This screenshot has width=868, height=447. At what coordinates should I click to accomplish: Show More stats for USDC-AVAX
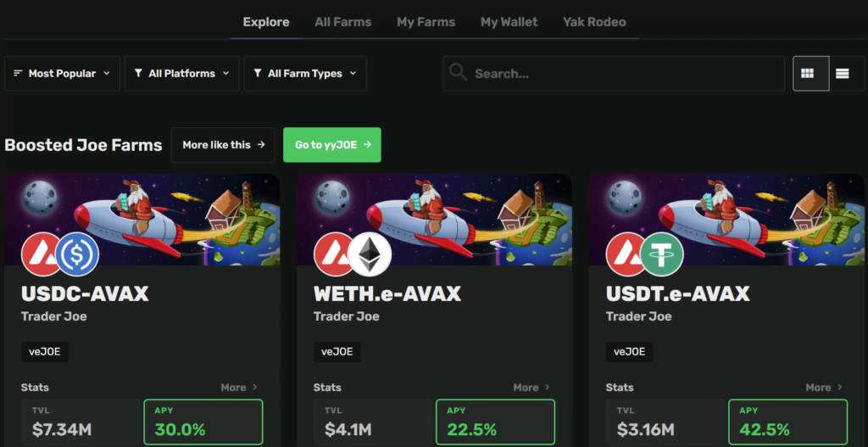[x=238, y=388]
